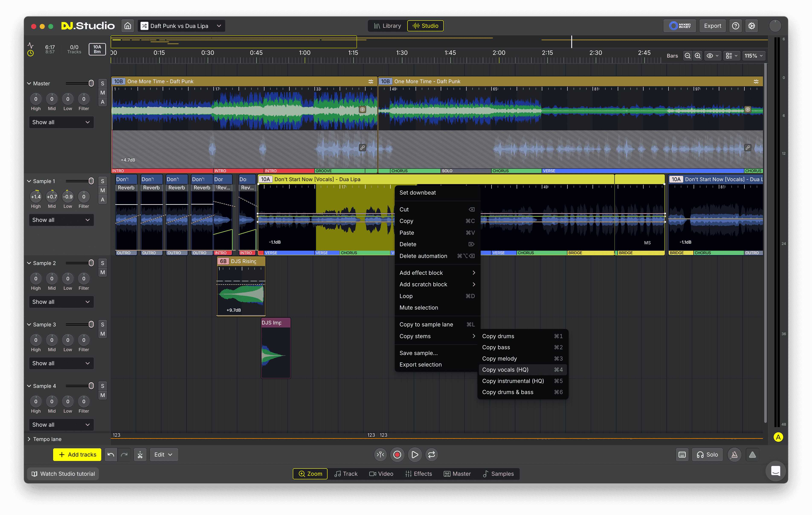Open Watch Studio tutorial link
Image resolution: width=812 pixels, height=515 pixels.
(63, 474)
